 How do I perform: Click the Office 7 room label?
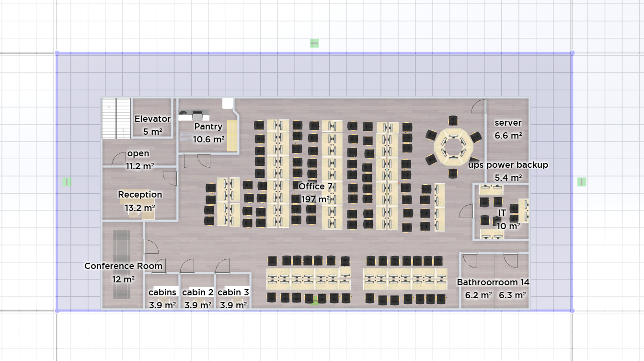click(315, 186)
